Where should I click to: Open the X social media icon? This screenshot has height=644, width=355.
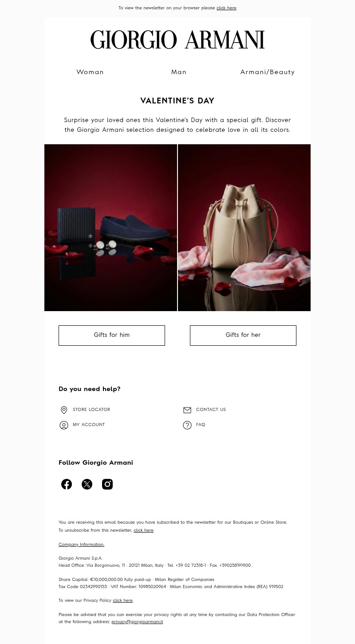pos(87,484)
